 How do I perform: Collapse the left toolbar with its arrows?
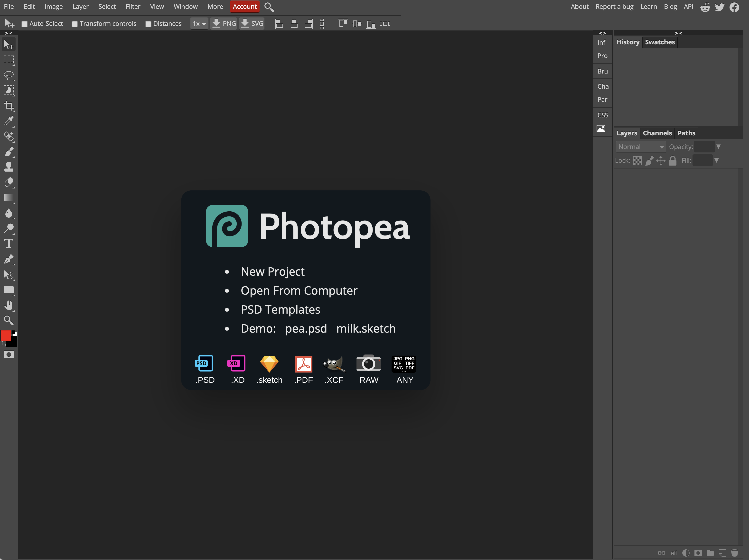[9, 33]
